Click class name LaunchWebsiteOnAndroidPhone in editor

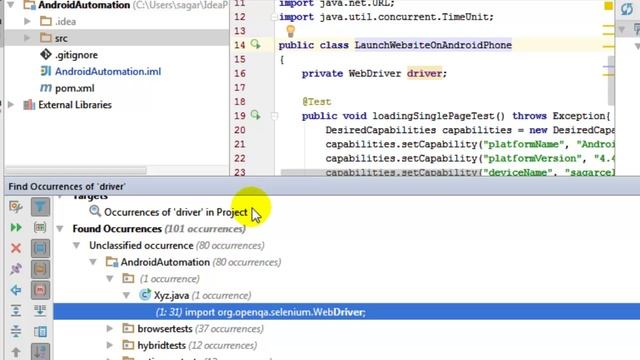pyautogui.click(x=433, y=45)
